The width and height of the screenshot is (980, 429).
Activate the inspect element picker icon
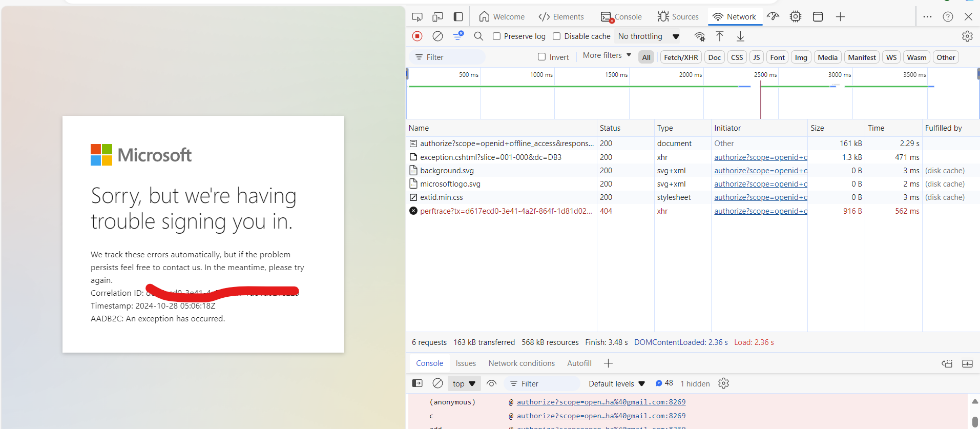click(x=418, y=17)
